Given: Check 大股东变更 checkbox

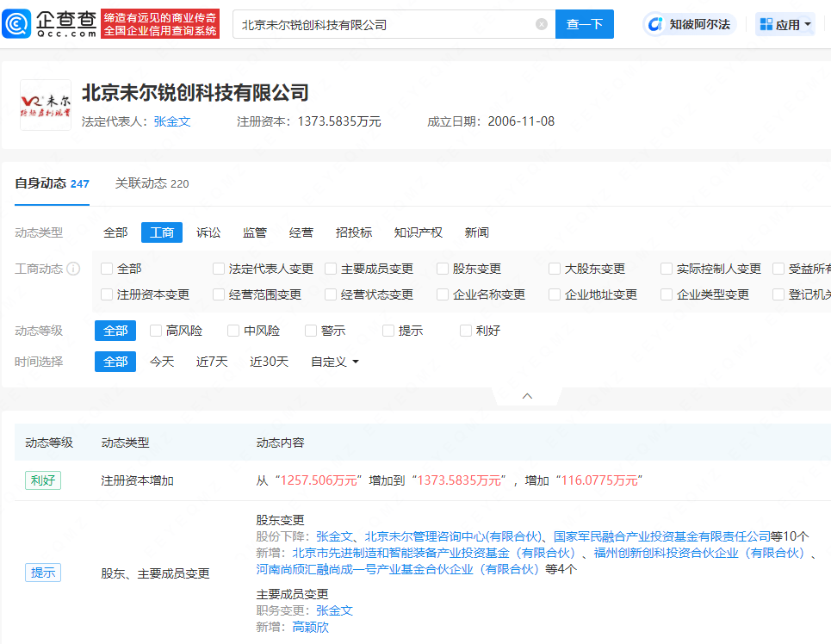Looking at the screenshot, I should pyautogui.click(x=555, y=269).
